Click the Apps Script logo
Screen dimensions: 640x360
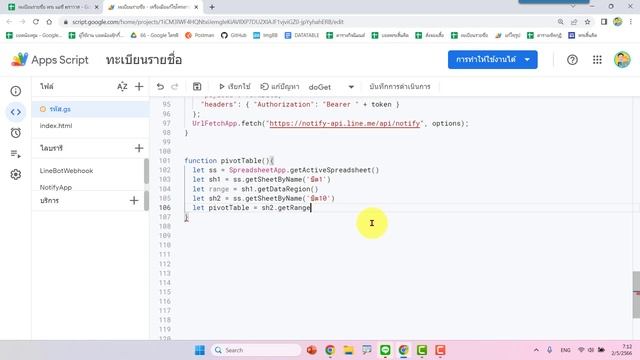[x=50, y=60]
